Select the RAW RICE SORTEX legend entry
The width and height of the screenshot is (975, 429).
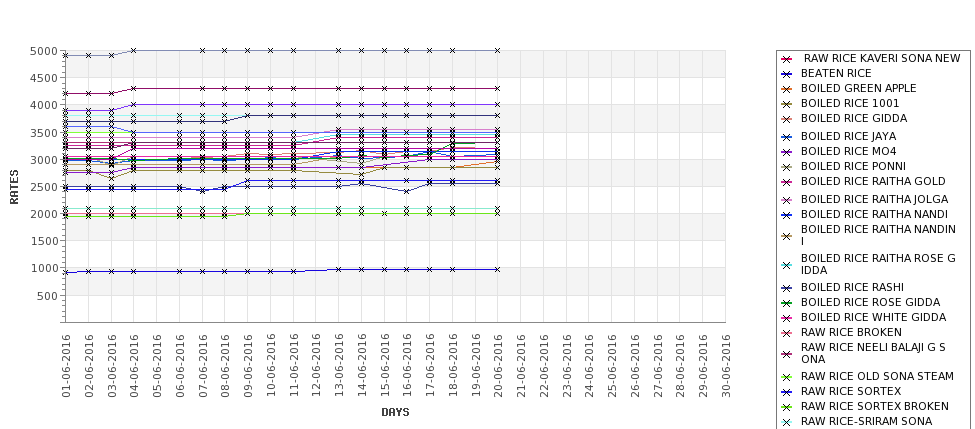coord(851,391)
